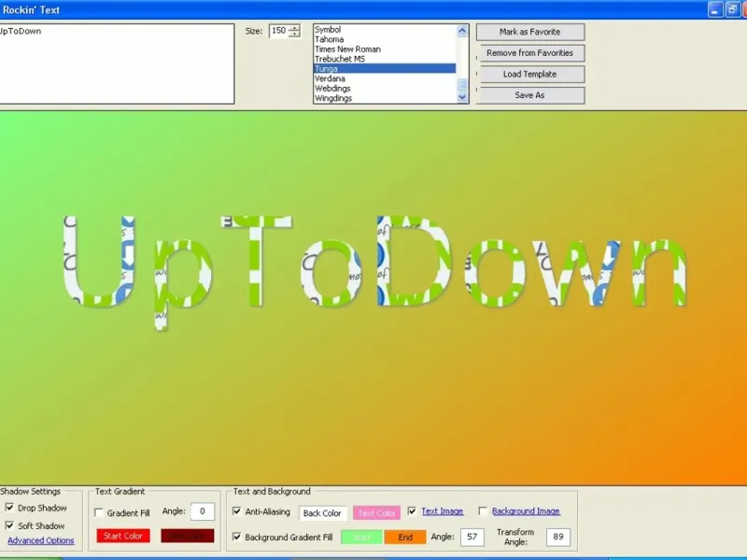The width and height of the screenshot is (747, 560).
Task: Toggle the Soft Shadow checkbox
Action: pyautogui.click(x=9, y=525)
